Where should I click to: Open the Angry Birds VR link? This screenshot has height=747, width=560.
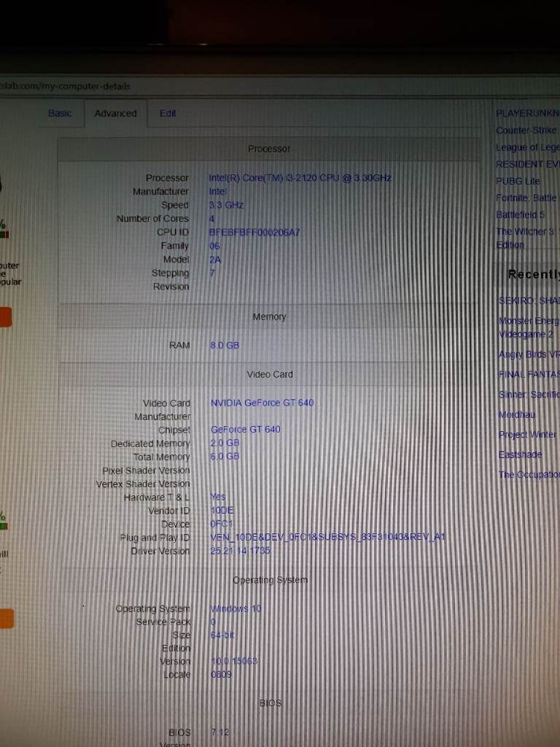528,355
